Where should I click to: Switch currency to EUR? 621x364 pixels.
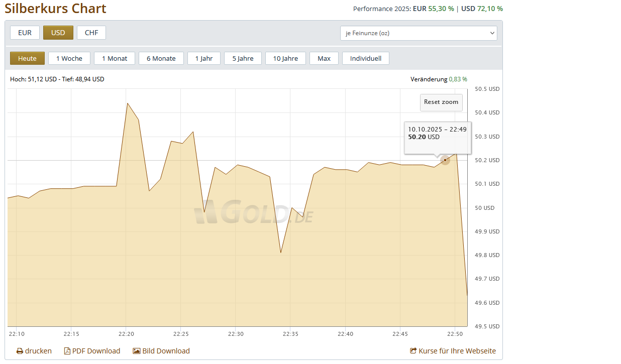[25, 33]
